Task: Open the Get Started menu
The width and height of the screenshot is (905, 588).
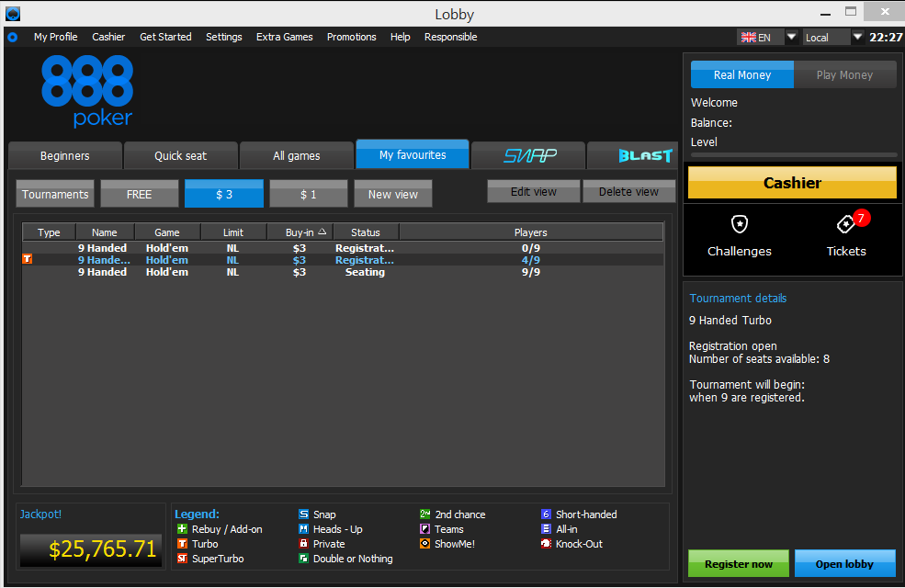Action: (x=165, y=37)
